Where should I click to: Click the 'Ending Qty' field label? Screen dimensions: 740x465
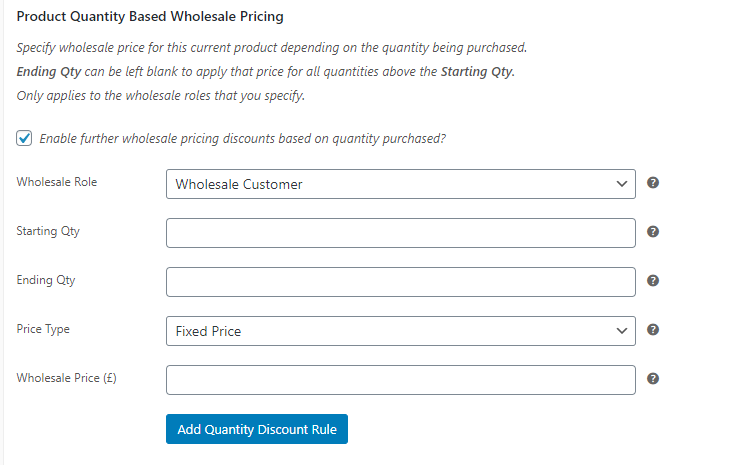[46, 280]
